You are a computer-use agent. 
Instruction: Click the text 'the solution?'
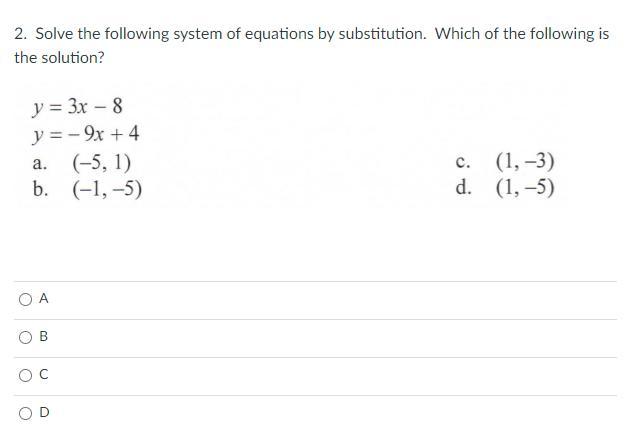pyautogui.click(x=59, y=58)
